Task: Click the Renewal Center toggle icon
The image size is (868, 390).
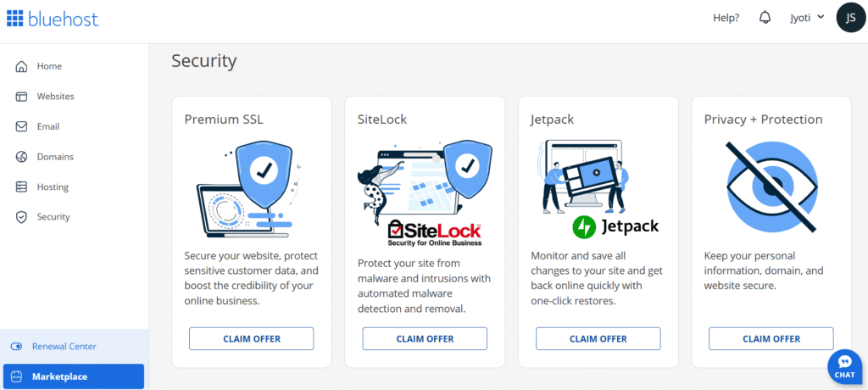Action: click(16, 346)
